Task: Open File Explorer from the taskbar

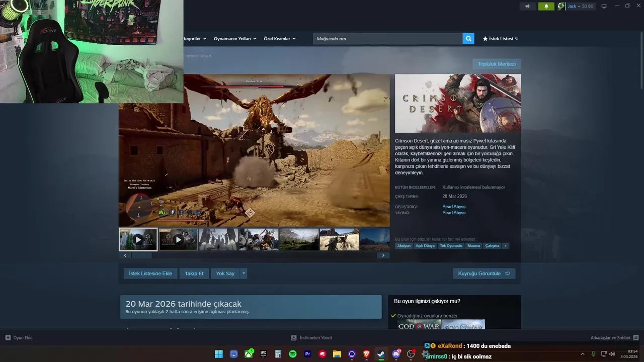Action: click(337, 354)
